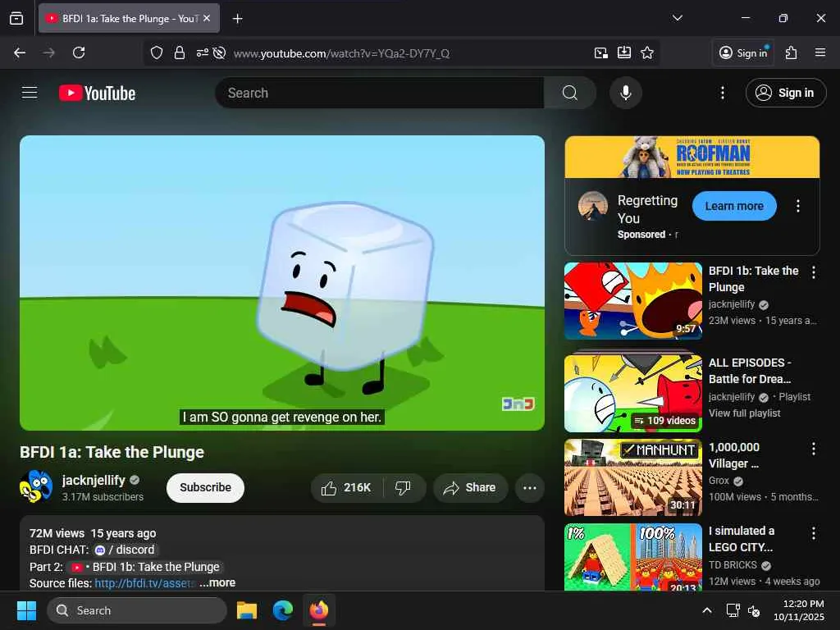840x630 pixels.
Task: Open a new browser tab
Action: [237, 19]
